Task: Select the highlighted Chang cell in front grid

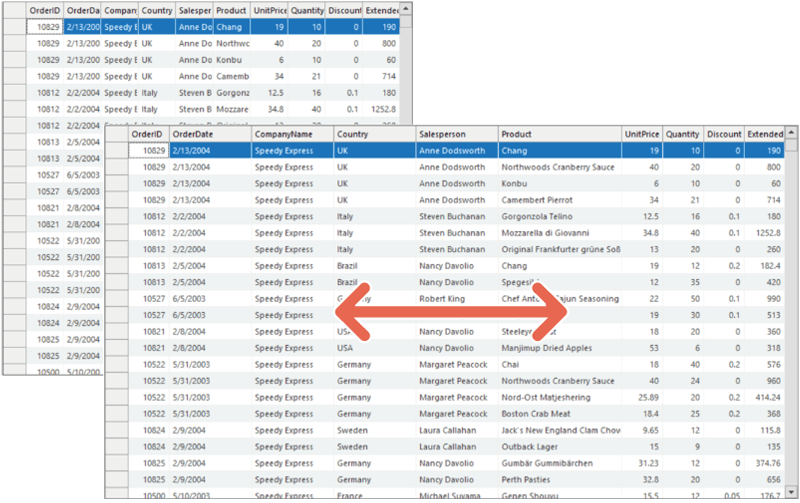Action: 560,150
